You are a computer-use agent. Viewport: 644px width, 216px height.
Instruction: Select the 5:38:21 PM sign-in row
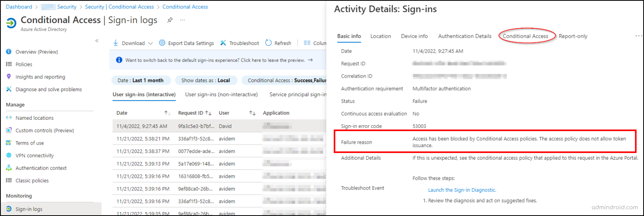219,139
